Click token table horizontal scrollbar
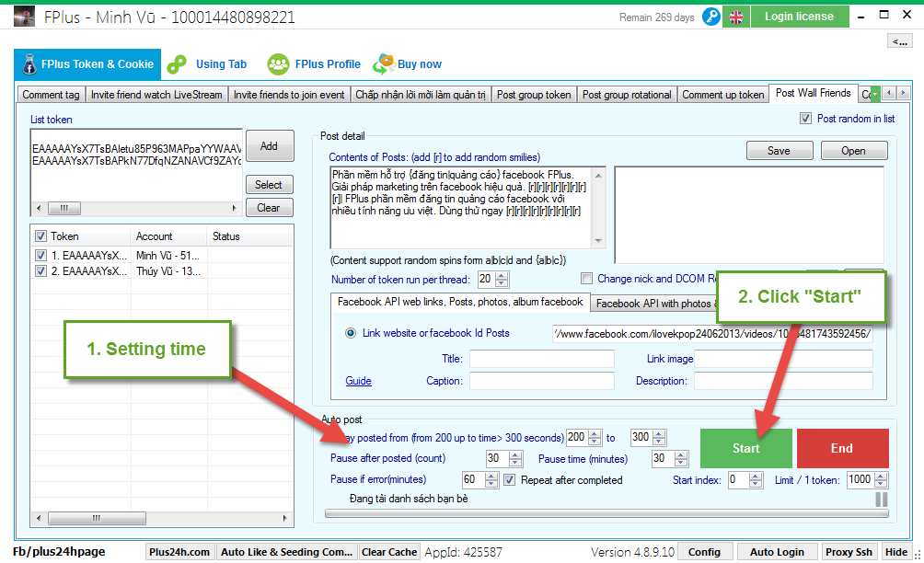This screenshot has width=924, height=563. 161,518
